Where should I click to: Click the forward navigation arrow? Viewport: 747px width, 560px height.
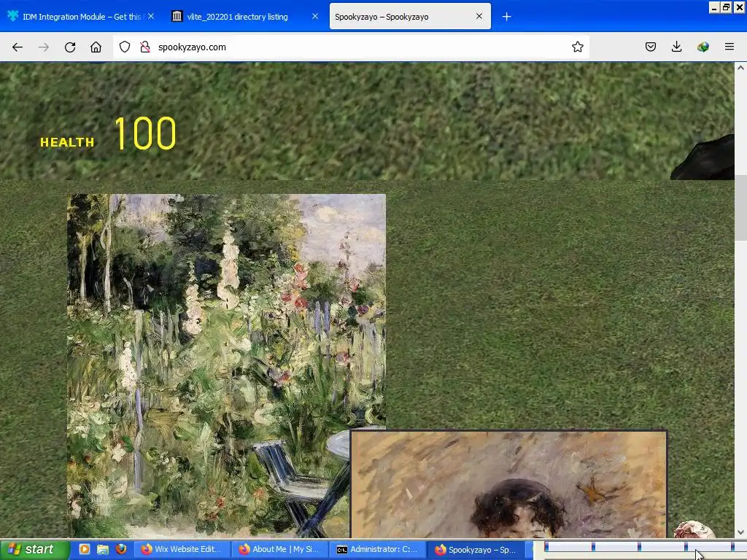click(44, 47)
